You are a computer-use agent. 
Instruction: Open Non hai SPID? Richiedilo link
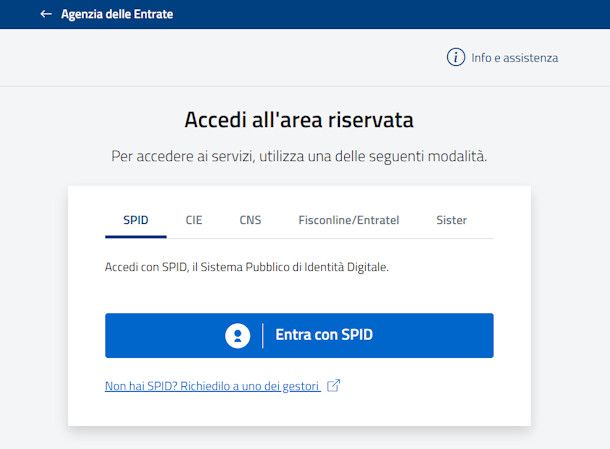212,386
